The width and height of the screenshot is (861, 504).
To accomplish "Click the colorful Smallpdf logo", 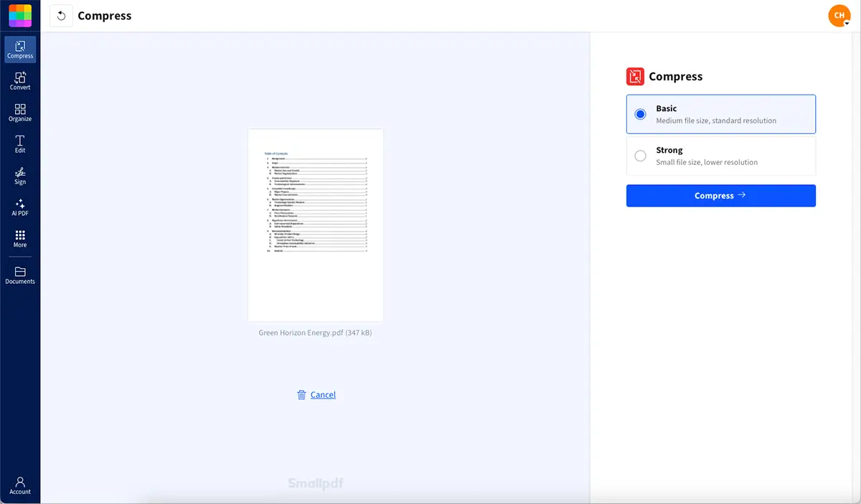I will tap(19, 15).
